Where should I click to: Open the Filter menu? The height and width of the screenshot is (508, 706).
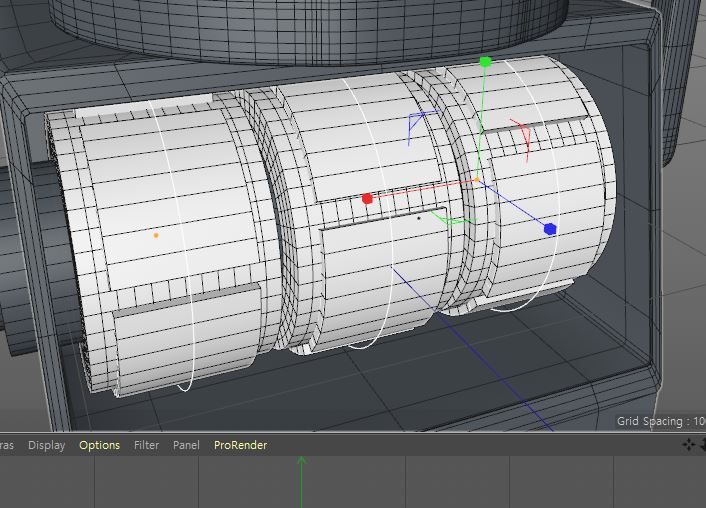point(146,445)
